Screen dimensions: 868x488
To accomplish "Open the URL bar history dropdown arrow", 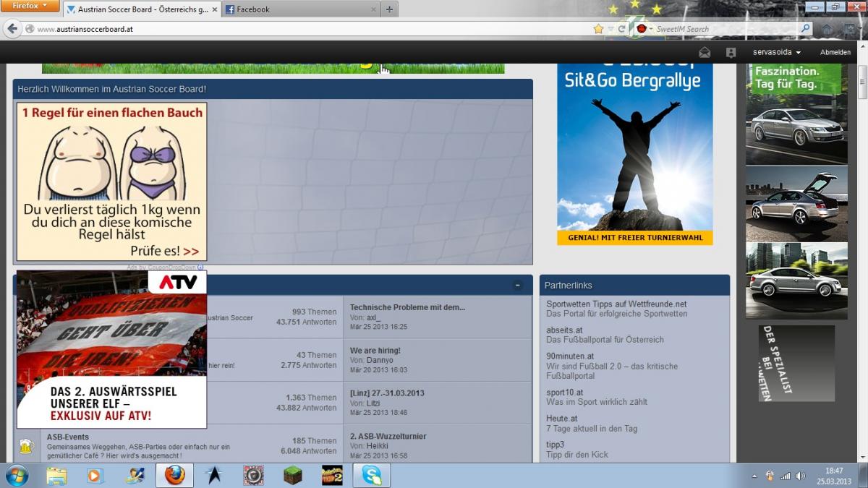I will tap(610, 29).
